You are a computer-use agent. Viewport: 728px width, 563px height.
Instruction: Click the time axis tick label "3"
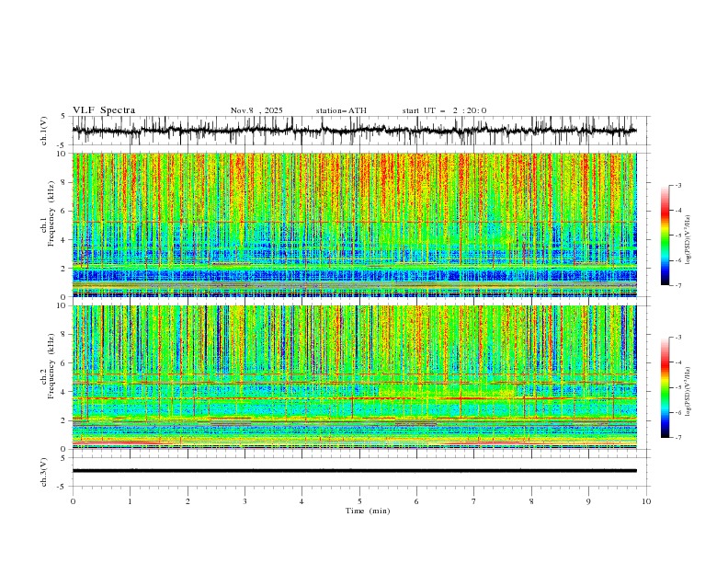click(x=245, y=501)
